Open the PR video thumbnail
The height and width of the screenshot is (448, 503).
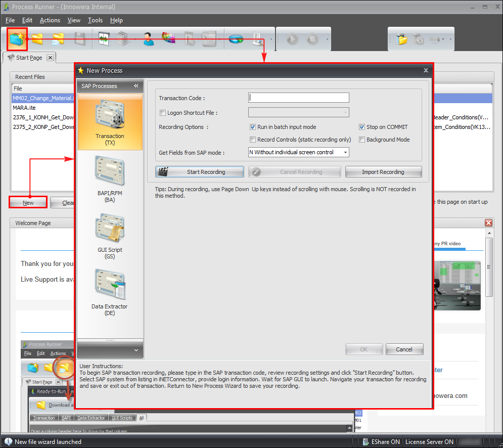click(x=458, y=286)
